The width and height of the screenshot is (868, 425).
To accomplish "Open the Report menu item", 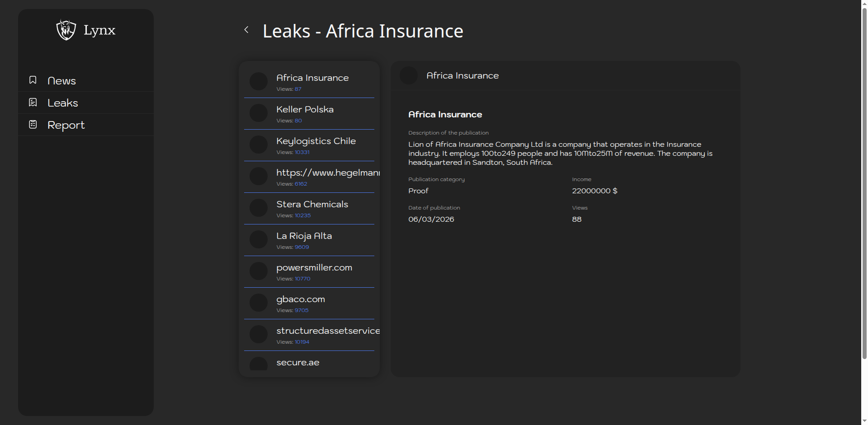I will (66, 125).
